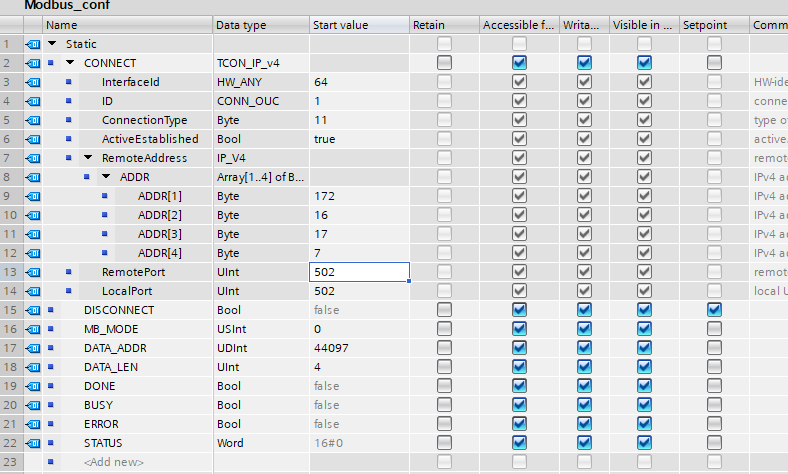The width and height of the screenshot is (788, 474).
Task: Click the tag icon on the DATA_ADDR row
Action: click(x=33, y=348)
